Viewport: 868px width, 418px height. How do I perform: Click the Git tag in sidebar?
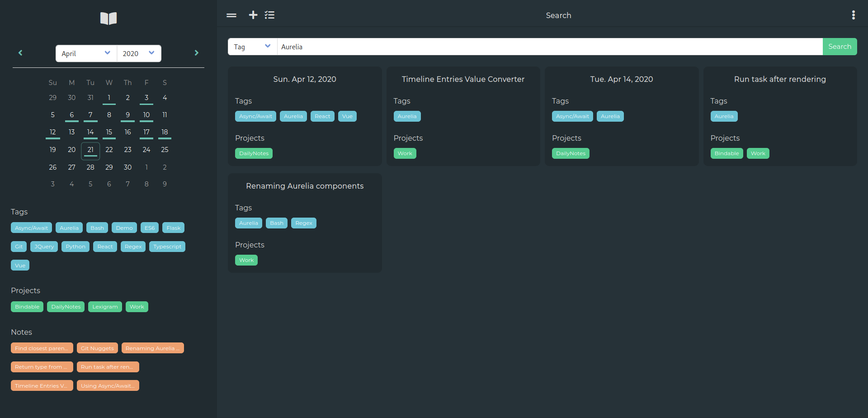coord(19,247)
